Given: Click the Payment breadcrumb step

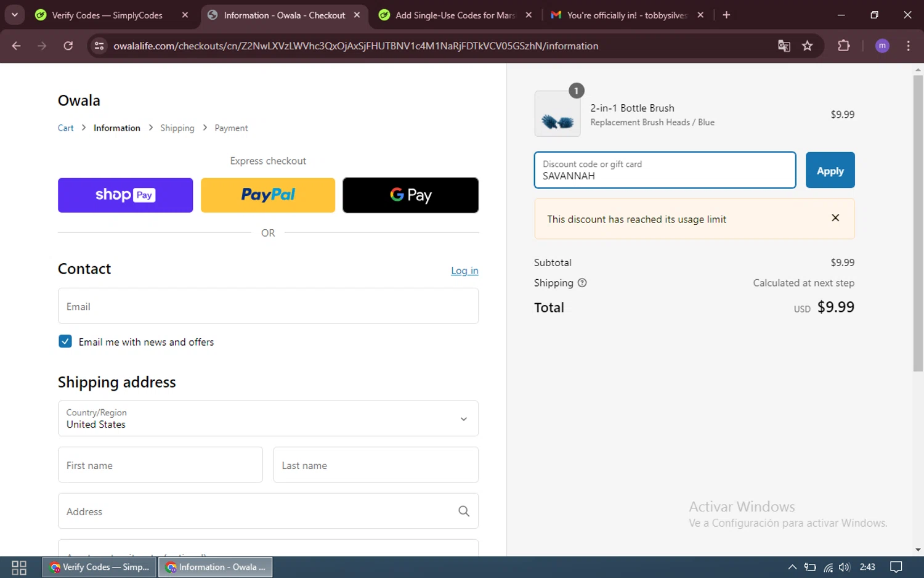Looking at the screenshot, I should tap(231, 128).
